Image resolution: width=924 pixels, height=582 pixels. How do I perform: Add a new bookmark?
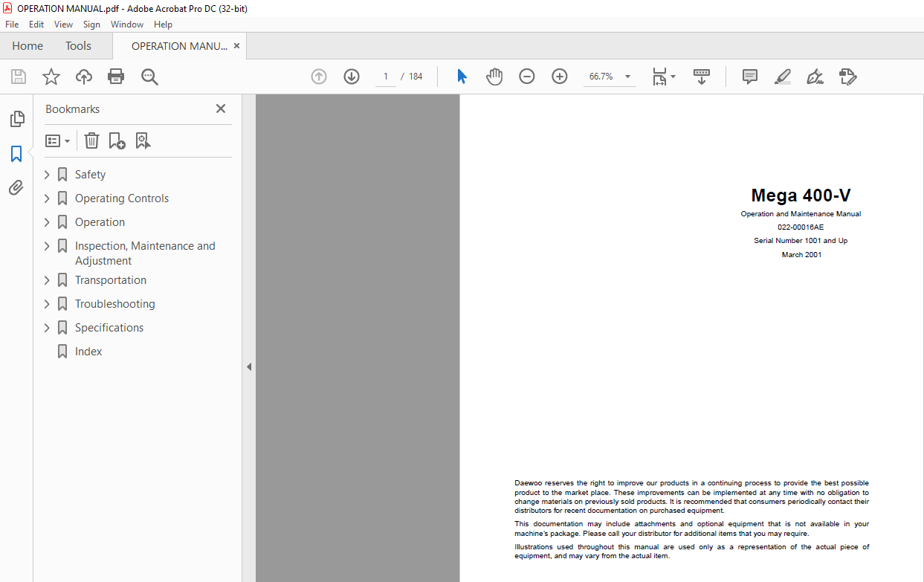[117, 140]
